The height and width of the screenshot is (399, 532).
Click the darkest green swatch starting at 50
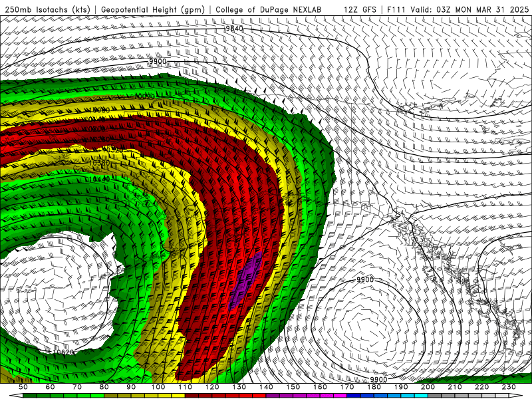coord(29,396)
